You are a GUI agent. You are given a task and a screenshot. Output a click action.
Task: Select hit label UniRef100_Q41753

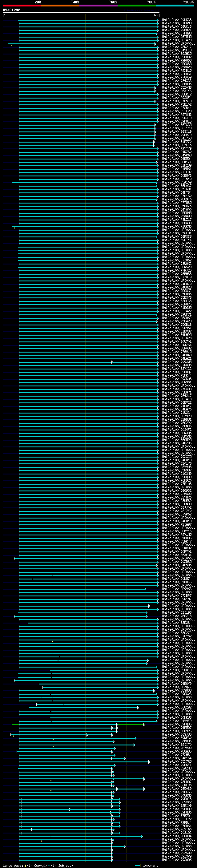[177, 139]
